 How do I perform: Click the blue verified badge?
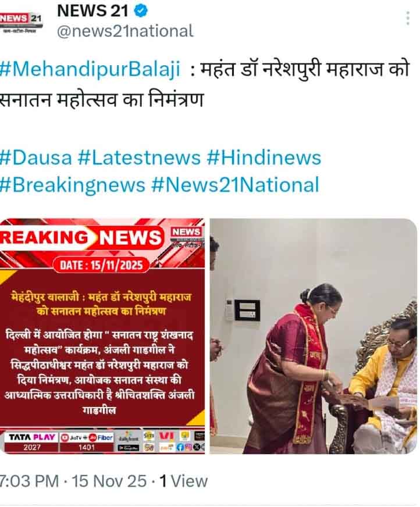click(x=141, y=11)
